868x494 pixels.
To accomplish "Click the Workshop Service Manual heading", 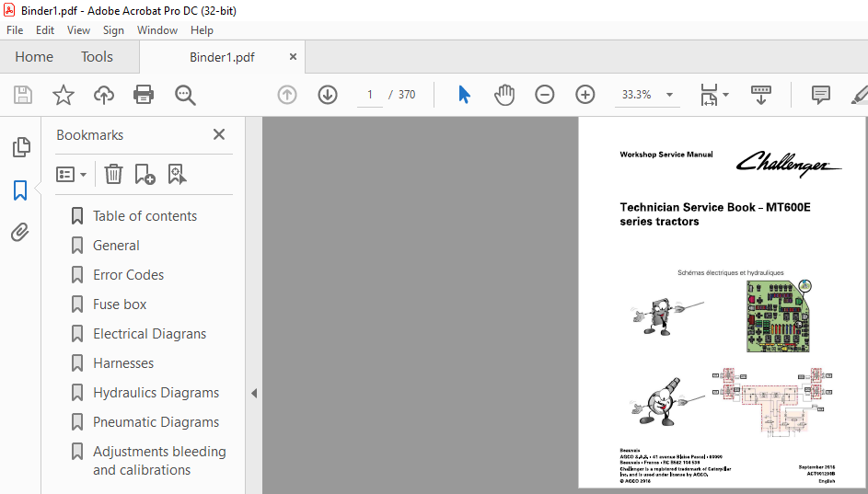I will (665, 155).
